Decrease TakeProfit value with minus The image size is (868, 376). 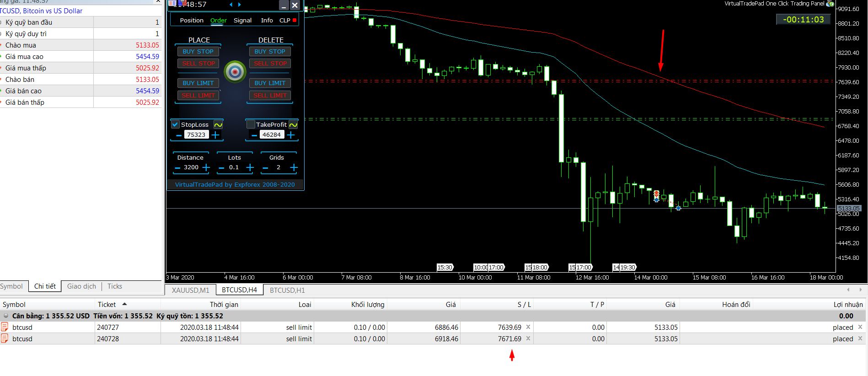[x=254, y=135]
